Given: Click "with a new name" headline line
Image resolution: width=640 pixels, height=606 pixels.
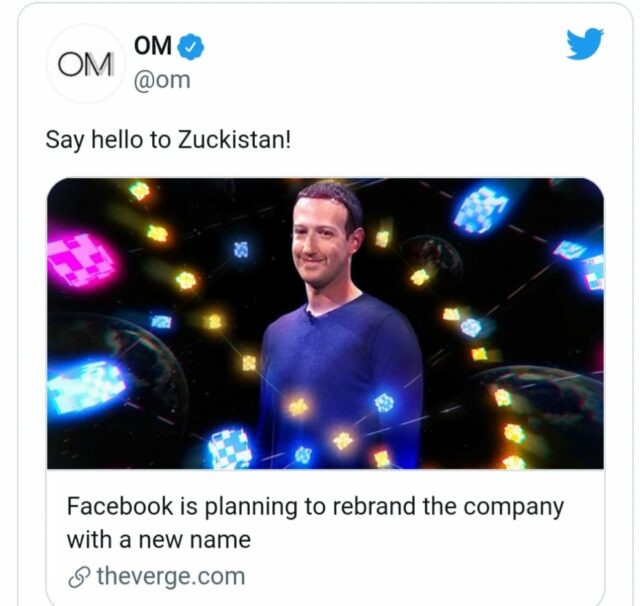Looking at the screenshot, I should [158, 540].
